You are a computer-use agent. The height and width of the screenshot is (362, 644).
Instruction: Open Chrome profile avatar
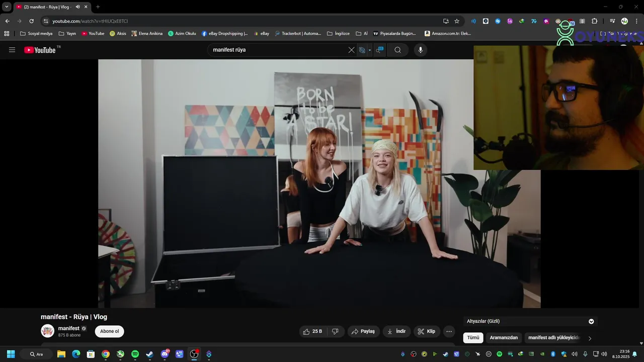tap(624, 21)
